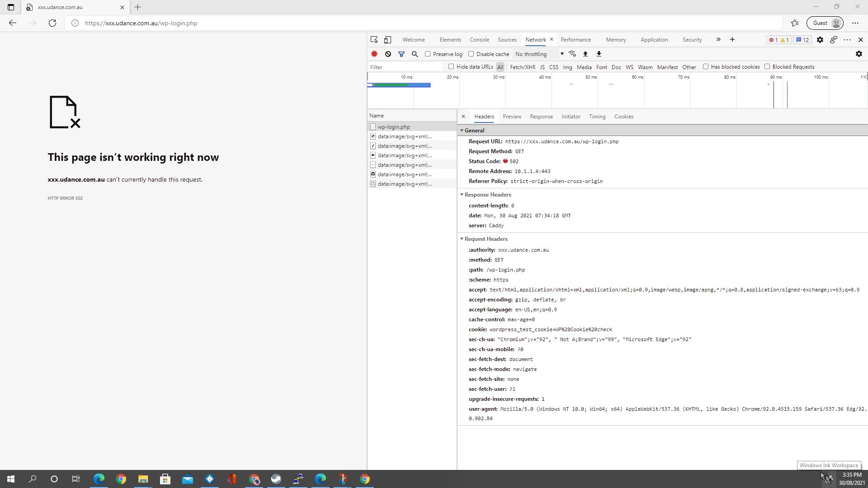868x488 pixels.
Task: Open the No throttling dropdown
Action: tap(539, 54)
